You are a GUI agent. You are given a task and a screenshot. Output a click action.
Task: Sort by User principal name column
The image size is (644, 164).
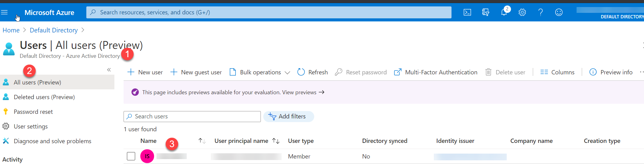pos(276,141)
